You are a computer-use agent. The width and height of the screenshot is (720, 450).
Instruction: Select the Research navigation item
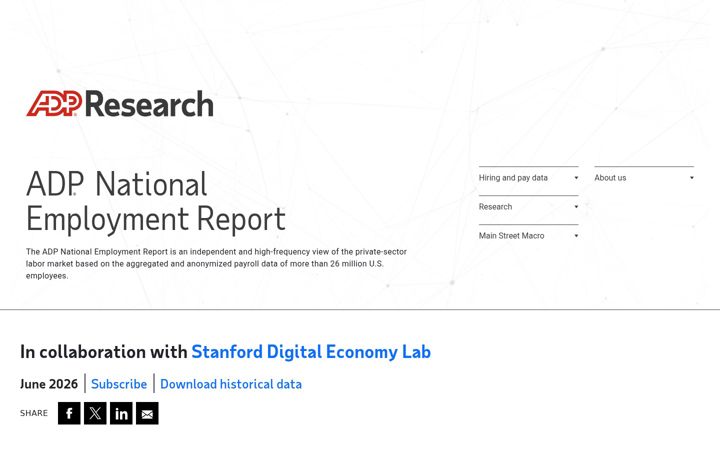pos(495,207)
